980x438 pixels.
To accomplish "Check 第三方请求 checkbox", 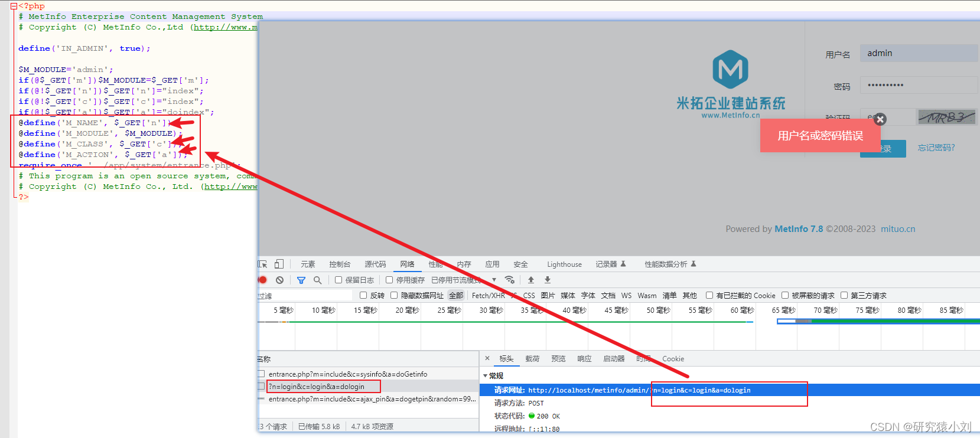I will (844, 295).
